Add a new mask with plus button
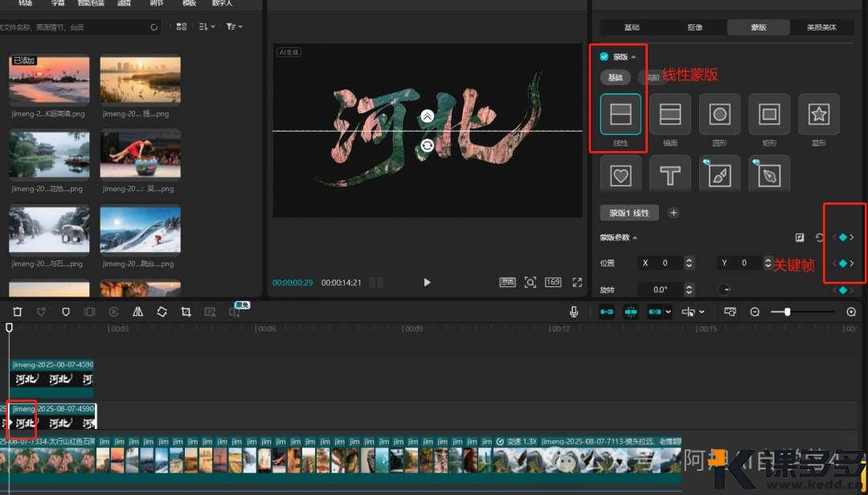868x495 pixels. (674, 213)
